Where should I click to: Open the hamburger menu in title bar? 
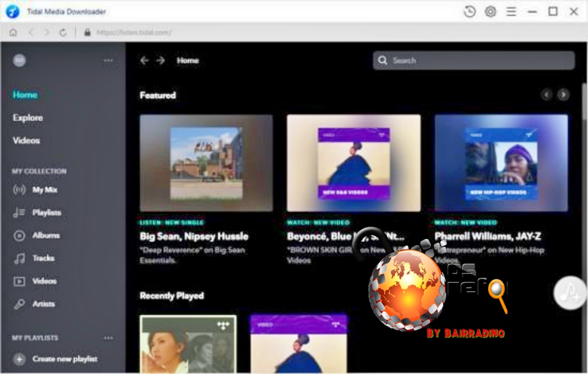tap(511, 11)
